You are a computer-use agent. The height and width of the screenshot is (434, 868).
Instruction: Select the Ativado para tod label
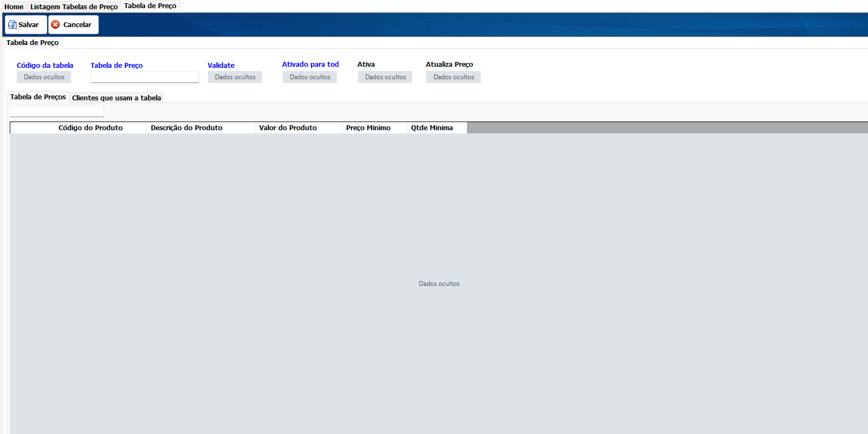pyautogui.click(x=310, y=65)
